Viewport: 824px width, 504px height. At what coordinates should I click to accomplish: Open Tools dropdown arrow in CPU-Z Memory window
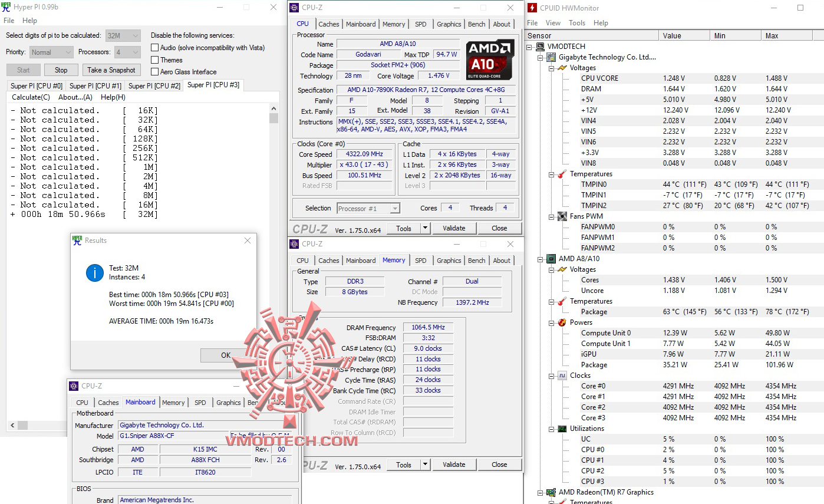425,465
